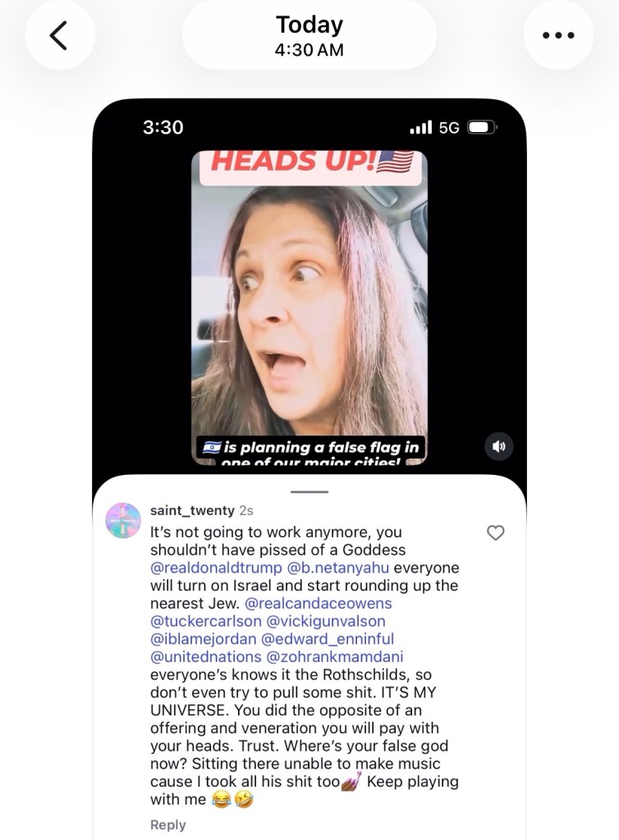Grab the comment sheet drag handle

click(309, 491)
